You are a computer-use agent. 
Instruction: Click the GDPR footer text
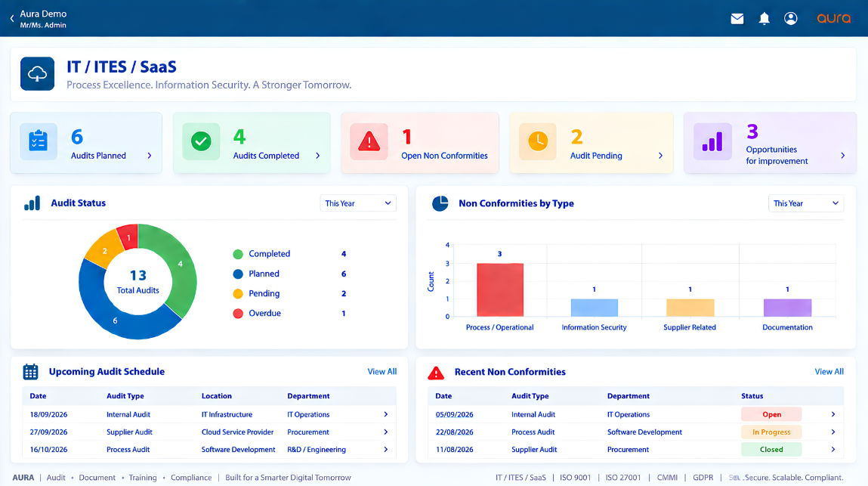point(703,478)
